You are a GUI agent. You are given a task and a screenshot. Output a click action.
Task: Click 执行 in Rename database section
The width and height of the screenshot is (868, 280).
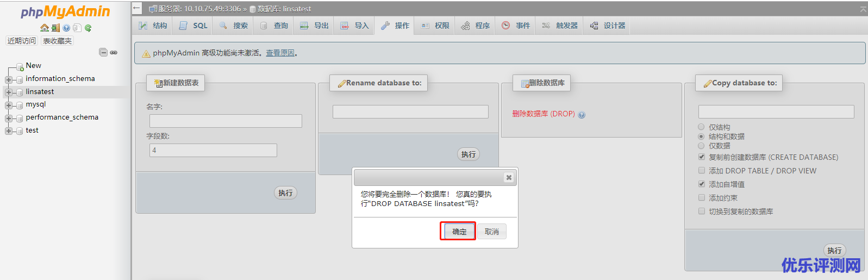click(x=469, y=154)
